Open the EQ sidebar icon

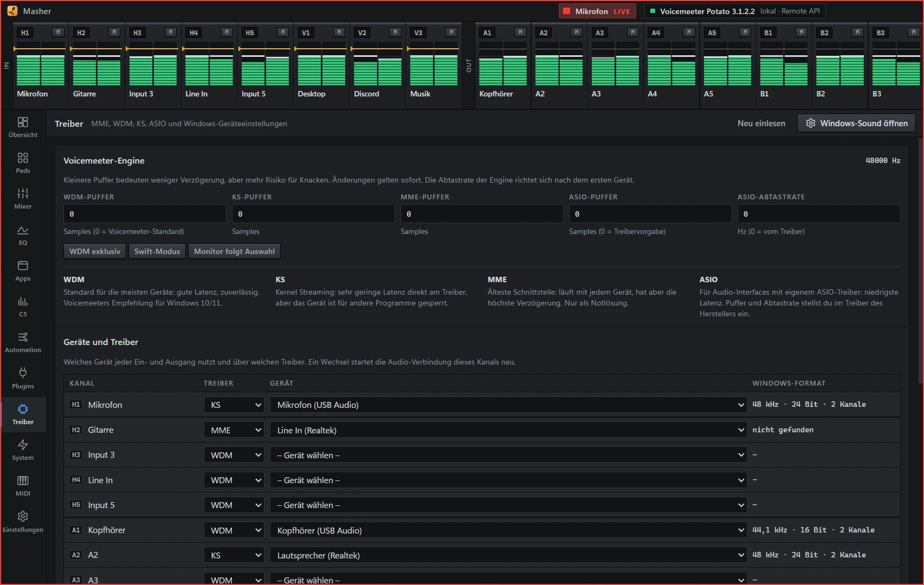click(23, 235)
